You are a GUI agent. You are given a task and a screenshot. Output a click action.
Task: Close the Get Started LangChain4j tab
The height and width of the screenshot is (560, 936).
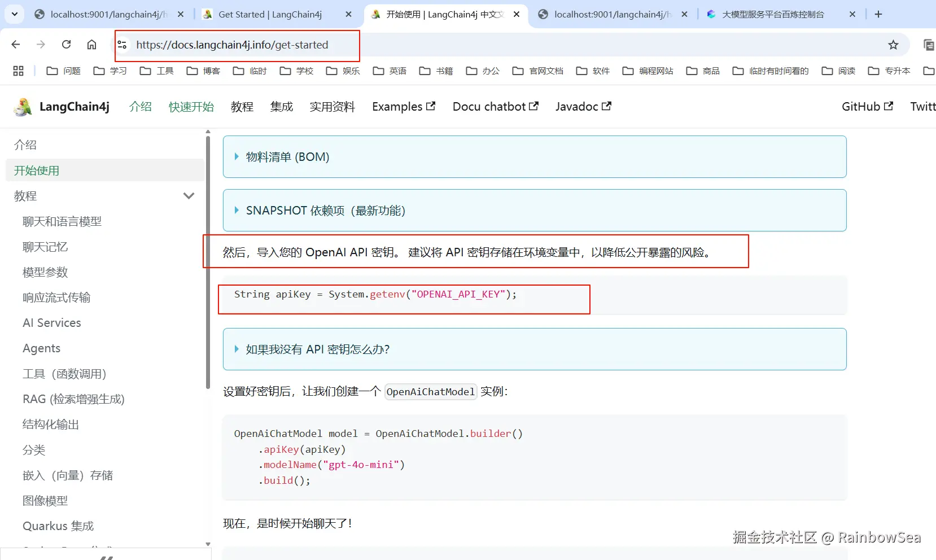349,14
